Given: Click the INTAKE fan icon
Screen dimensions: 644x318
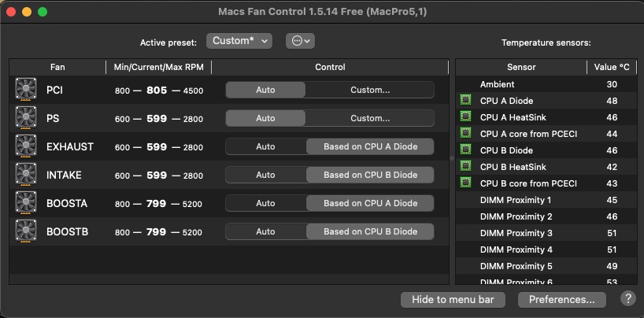Looking at the screenshot, I should [26, 174].
